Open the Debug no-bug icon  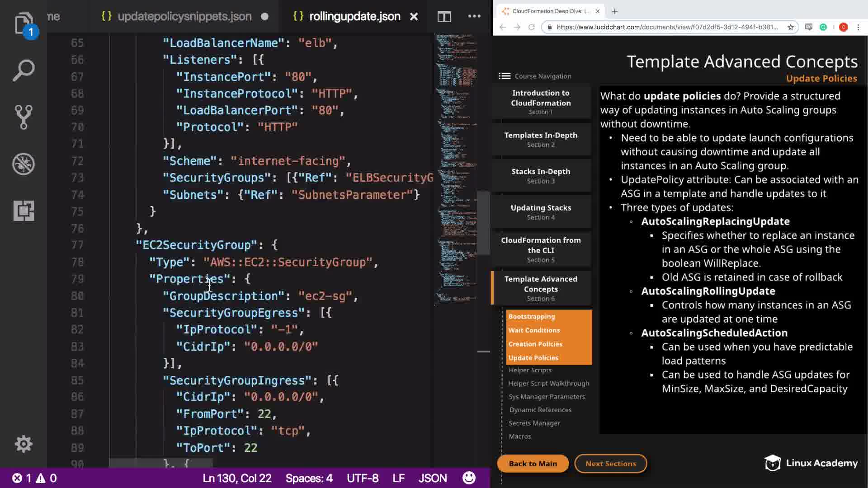pos(24,164)
